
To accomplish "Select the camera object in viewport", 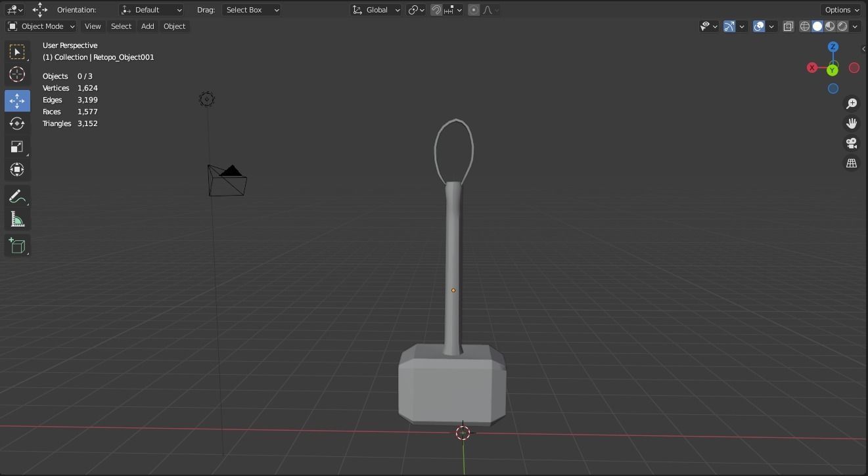I will (227, 180).
